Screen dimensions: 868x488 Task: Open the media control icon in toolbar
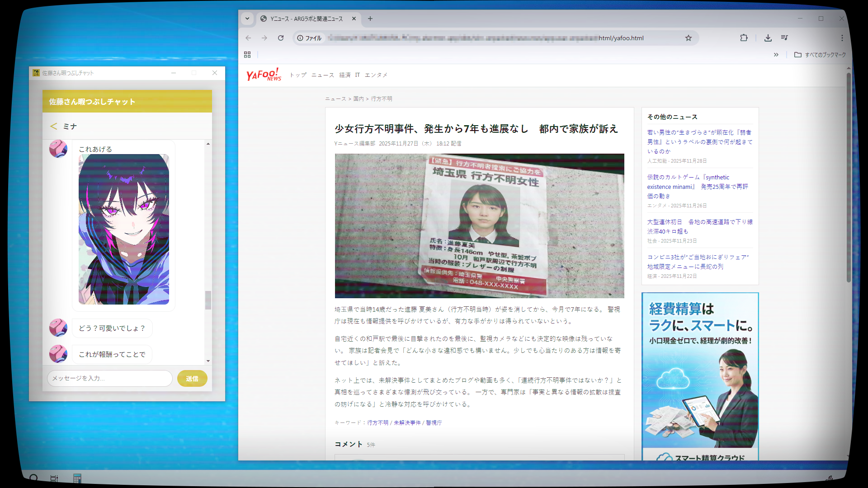click(784, 38)
